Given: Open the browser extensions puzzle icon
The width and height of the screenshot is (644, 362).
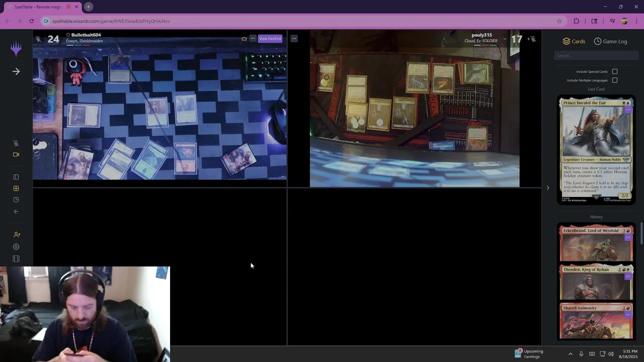Looking at the screenshot, I should click(x=577, y=21).
